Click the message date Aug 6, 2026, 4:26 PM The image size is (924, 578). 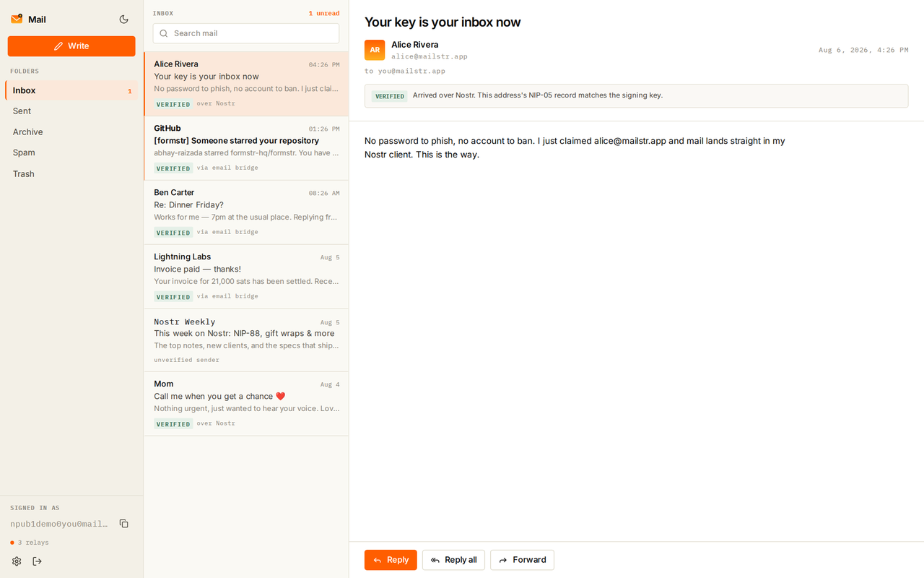(863, 50)
